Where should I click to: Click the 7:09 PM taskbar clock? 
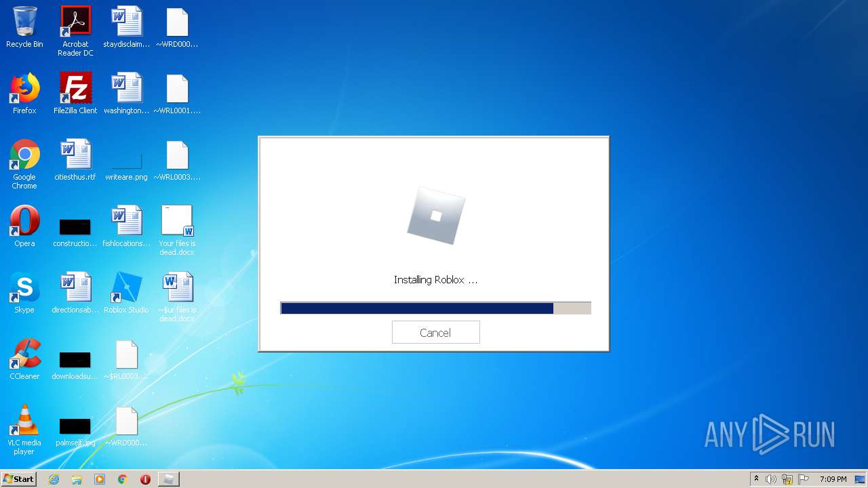(x=833, y=479)
